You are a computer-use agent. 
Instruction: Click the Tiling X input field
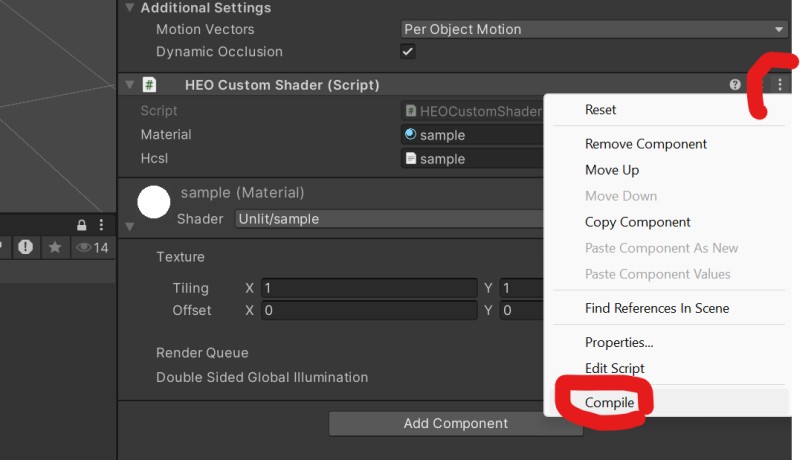pyautogui.click(x=368, y=288)
